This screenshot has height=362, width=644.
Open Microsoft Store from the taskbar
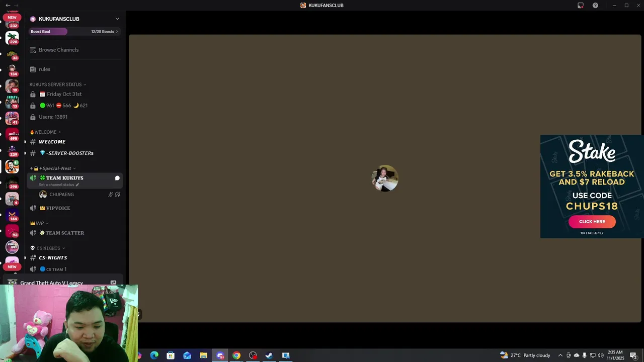point(171,355)
